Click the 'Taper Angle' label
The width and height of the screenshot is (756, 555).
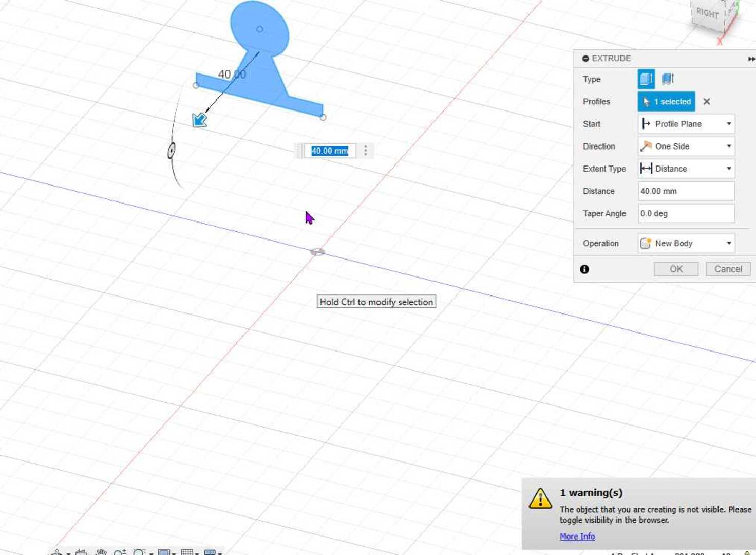point(604,214)
